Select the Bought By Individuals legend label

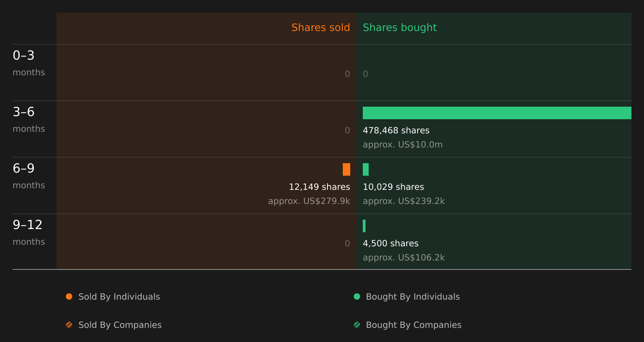pos(413,297)
